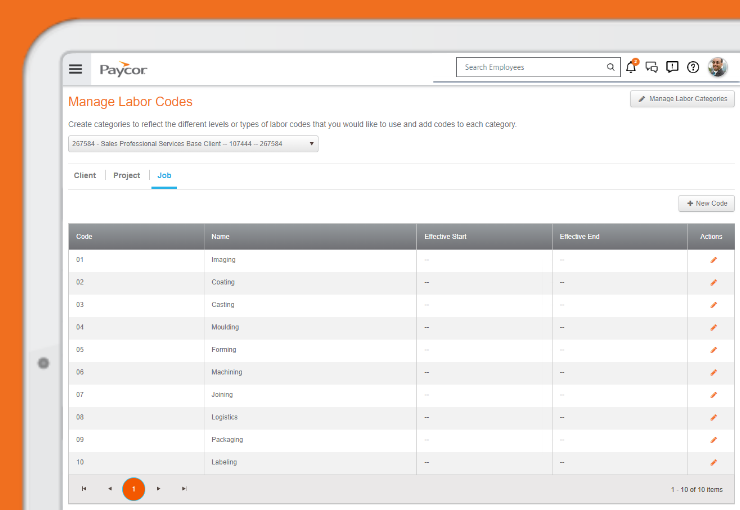The width and height of the screenshot is (740, 510).
Task: Edit the Logistics code row
Action: (714, 418)
